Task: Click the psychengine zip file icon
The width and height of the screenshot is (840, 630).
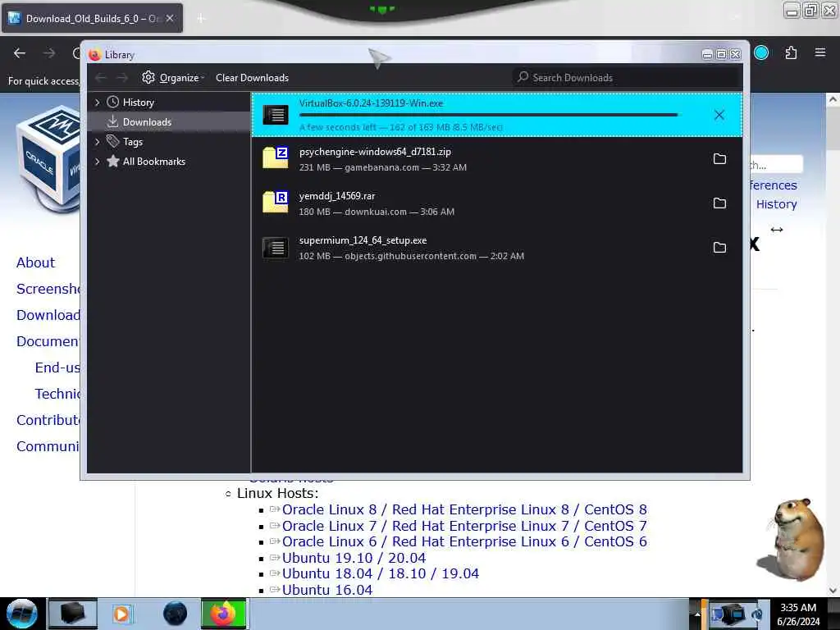Action: [x=276, y=158]
